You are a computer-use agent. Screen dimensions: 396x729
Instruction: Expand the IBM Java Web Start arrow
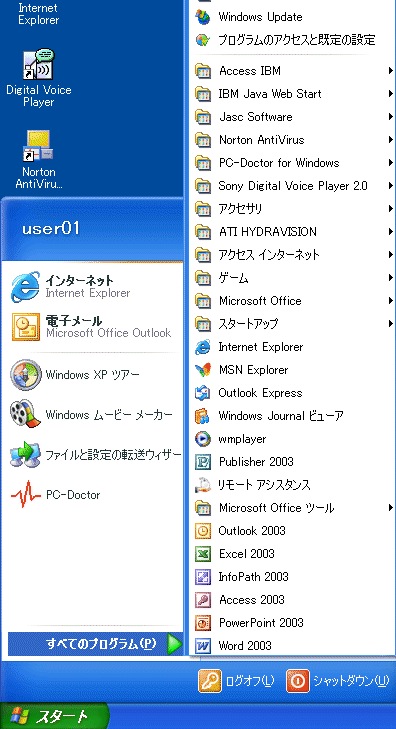(391, 94)
